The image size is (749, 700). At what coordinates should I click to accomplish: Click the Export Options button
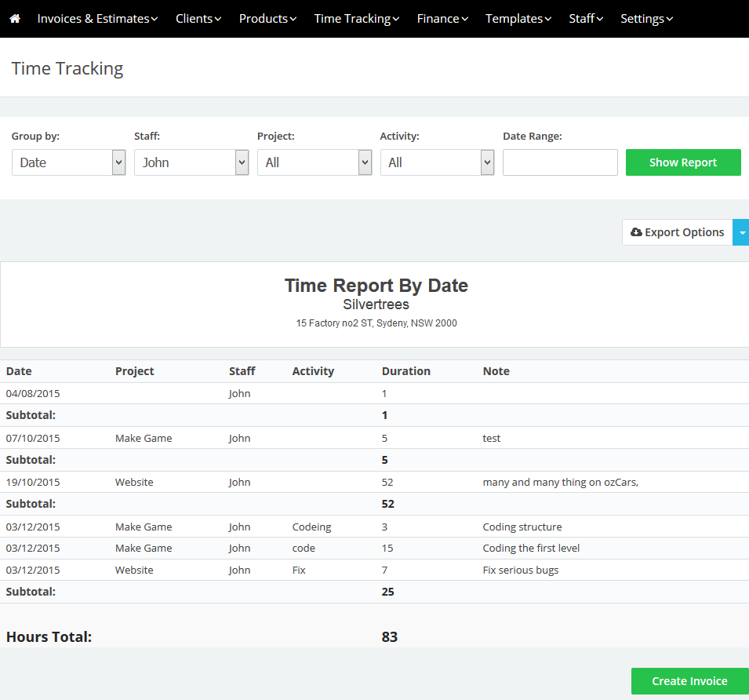click(678, 232)
